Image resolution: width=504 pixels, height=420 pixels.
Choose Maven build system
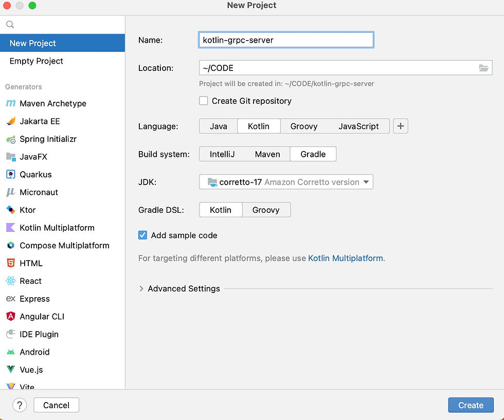click(267, 154)
